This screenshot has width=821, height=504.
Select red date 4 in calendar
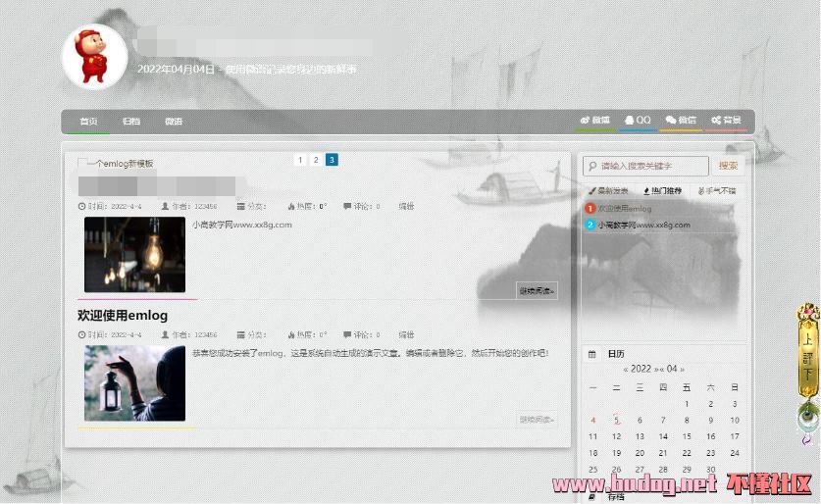pos(592,421)
